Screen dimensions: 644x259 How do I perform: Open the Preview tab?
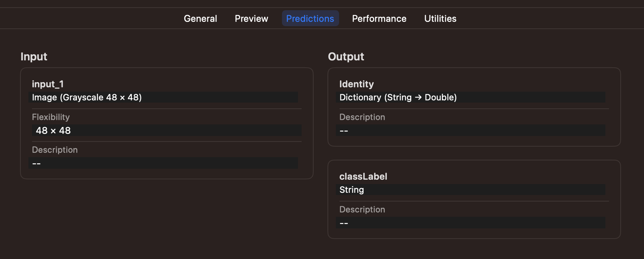251,19
